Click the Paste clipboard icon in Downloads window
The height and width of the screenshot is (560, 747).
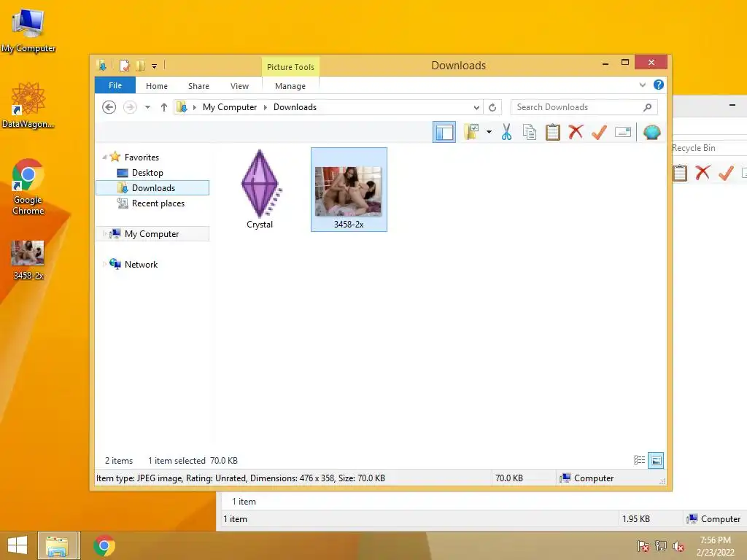553,132
